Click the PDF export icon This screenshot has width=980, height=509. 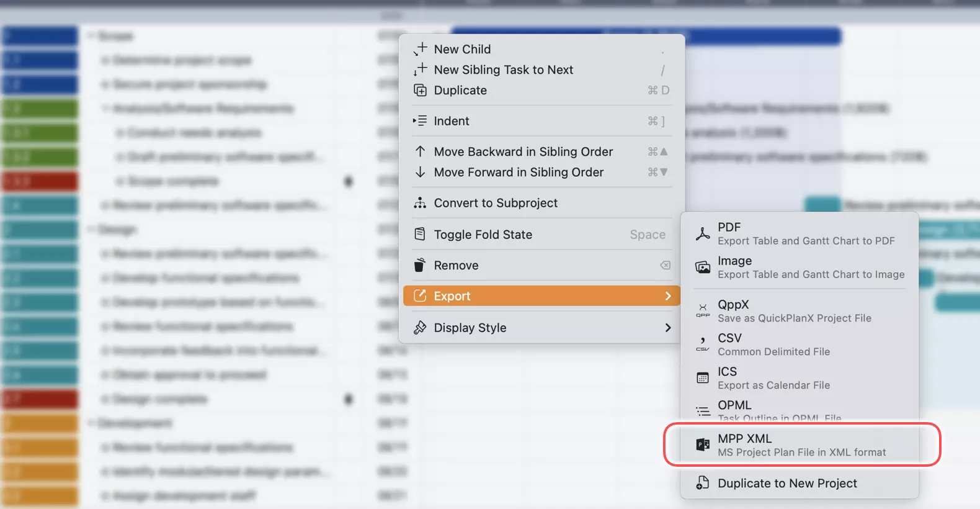703,233
